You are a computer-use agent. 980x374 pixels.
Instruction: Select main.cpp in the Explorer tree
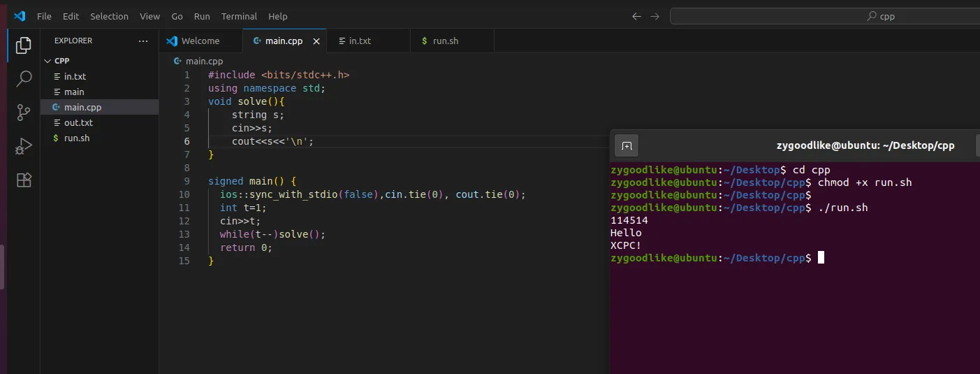(x=99, y=107)
